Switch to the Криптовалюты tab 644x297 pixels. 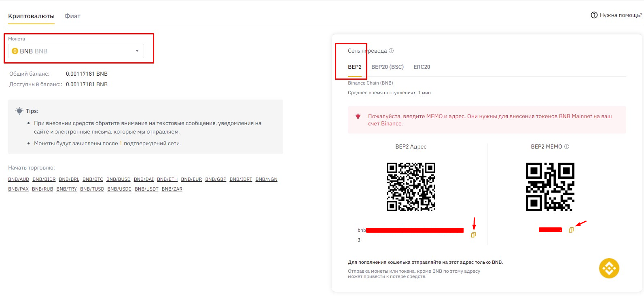click(x=31, y=16)
